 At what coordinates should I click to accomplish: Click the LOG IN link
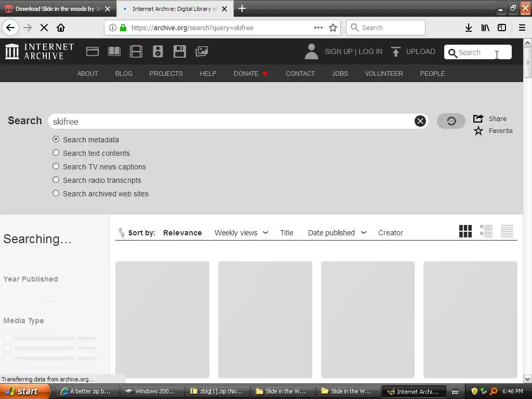coord(370,51)
